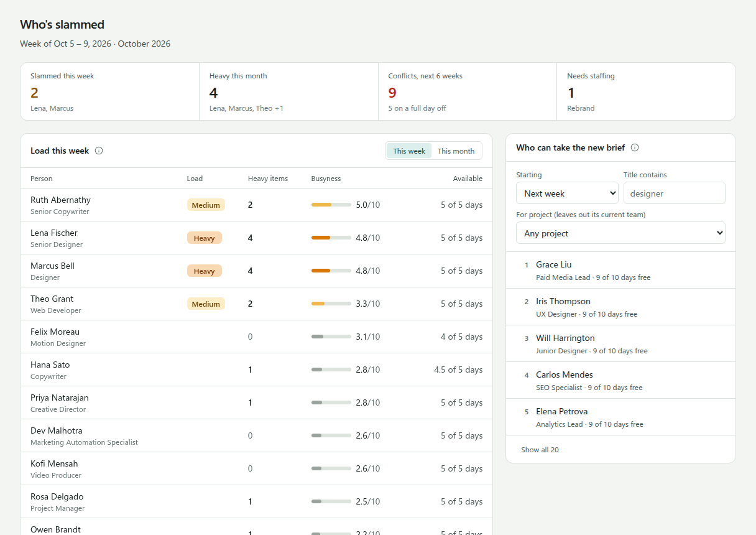The height and width of the screenshot is (535, 756).
Task: Select Ruth Abernathy in the load table
Action: [x=256, y=205]
